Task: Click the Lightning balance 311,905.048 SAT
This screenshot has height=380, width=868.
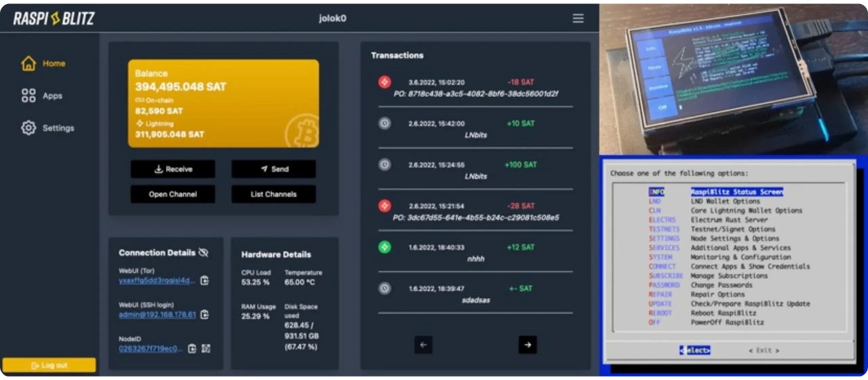Action: click(x=170, y=134)
